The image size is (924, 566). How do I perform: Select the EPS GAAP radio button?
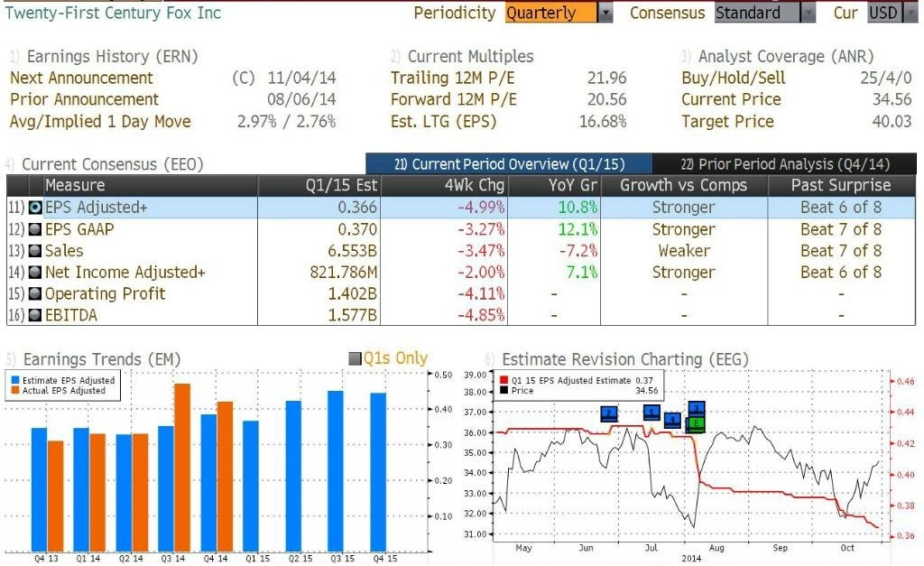point(35,229)
